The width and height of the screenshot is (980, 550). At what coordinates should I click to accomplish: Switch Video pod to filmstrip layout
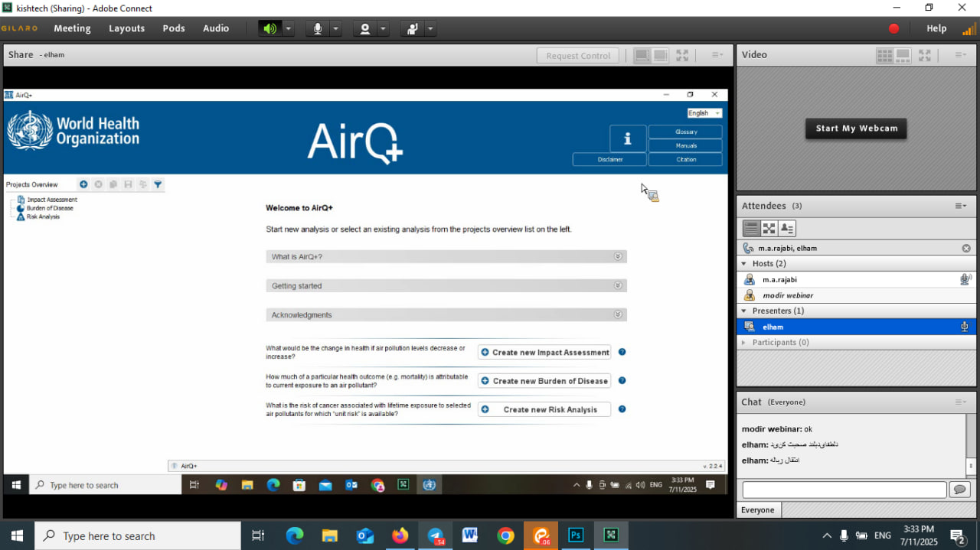coord(903,55)
